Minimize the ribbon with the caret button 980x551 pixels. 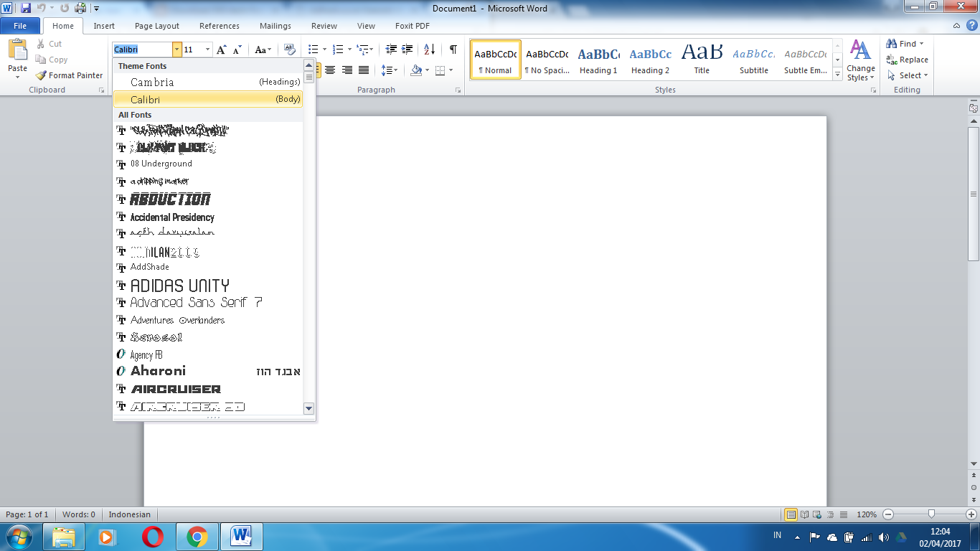tap(956, 26)
